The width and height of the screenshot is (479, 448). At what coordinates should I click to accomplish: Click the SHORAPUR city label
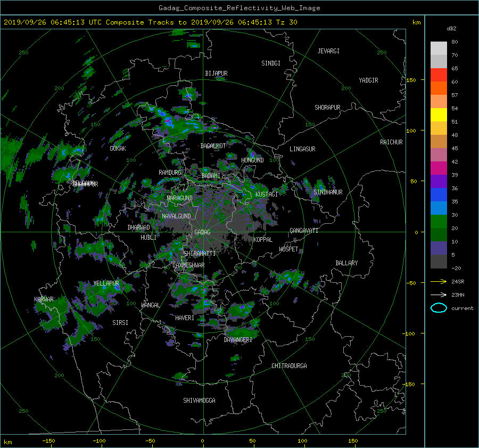[x=327, y=108]
